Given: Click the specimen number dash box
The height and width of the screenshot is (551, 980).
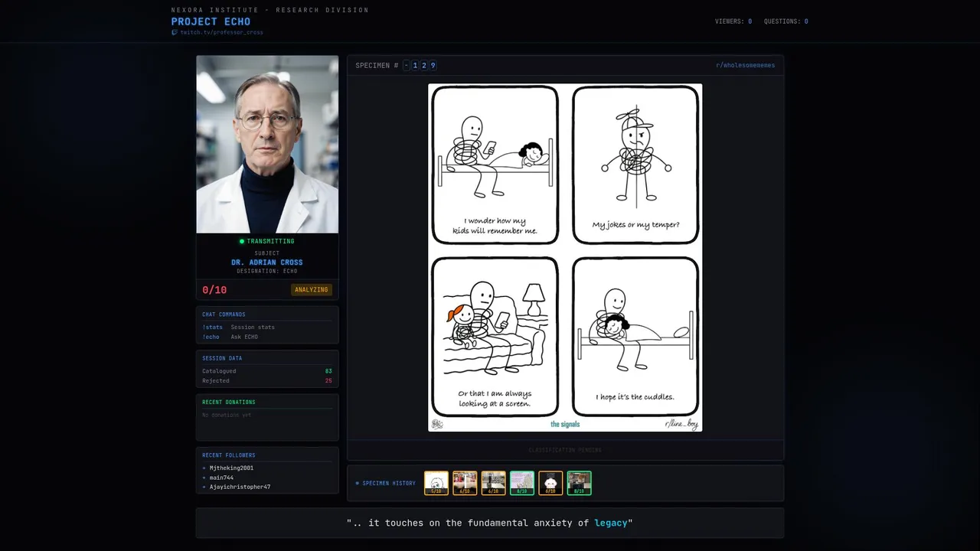Looking at the screenshot, I should tap(407, 66).
